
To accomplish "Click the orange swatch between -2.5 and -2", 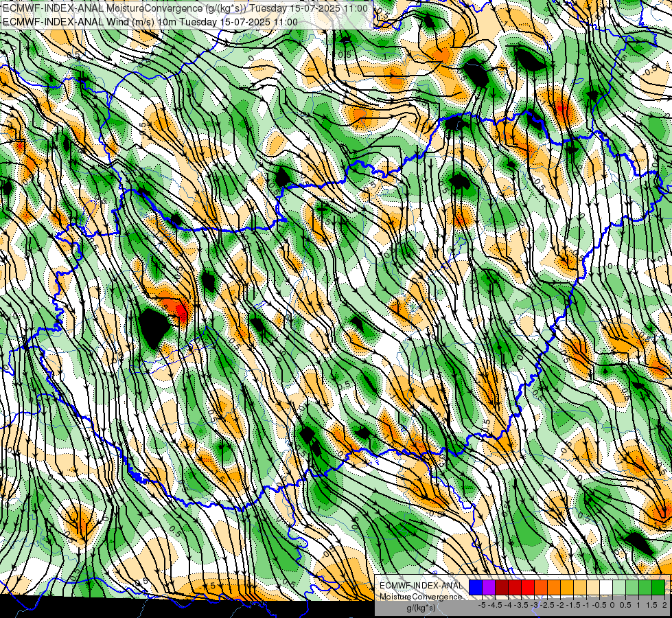I will point(554,587).
